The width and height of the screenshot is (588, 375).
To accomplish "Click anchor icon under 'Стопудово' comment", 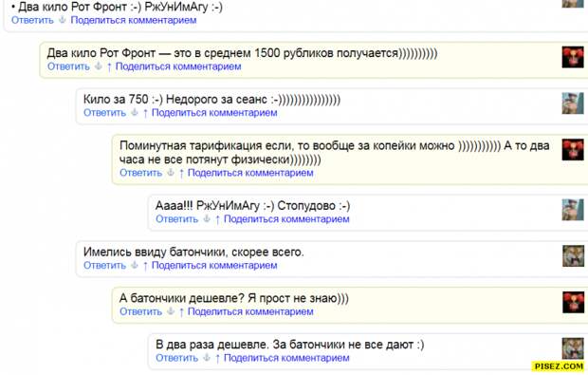I will [206, 219].
